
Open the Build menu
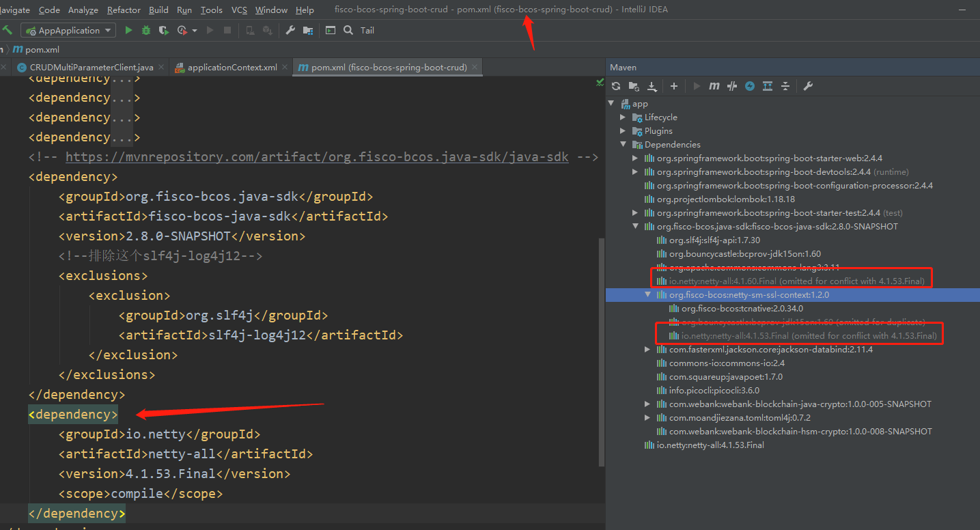(158, 10)
